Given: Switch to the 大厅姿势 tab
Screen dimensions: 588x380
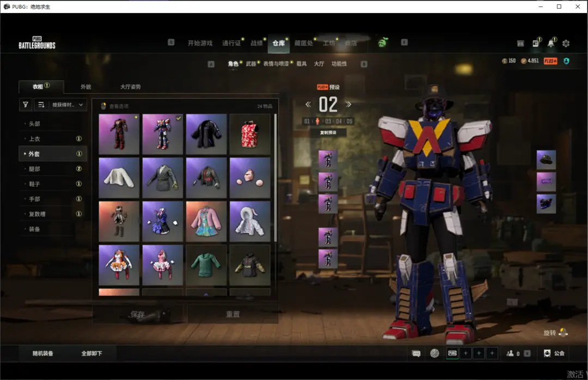Looking at the screenshot, I should coord(131,87).
